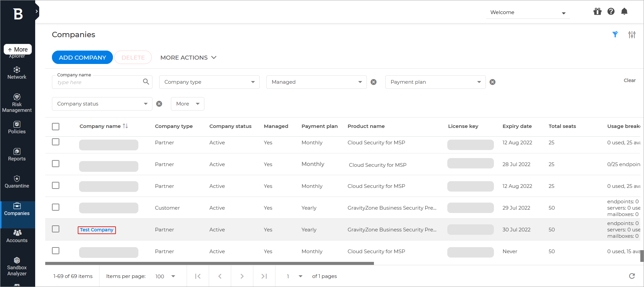
Task: Clear the Managed filter
Action: pyautogui.click(x=374, y=82)
